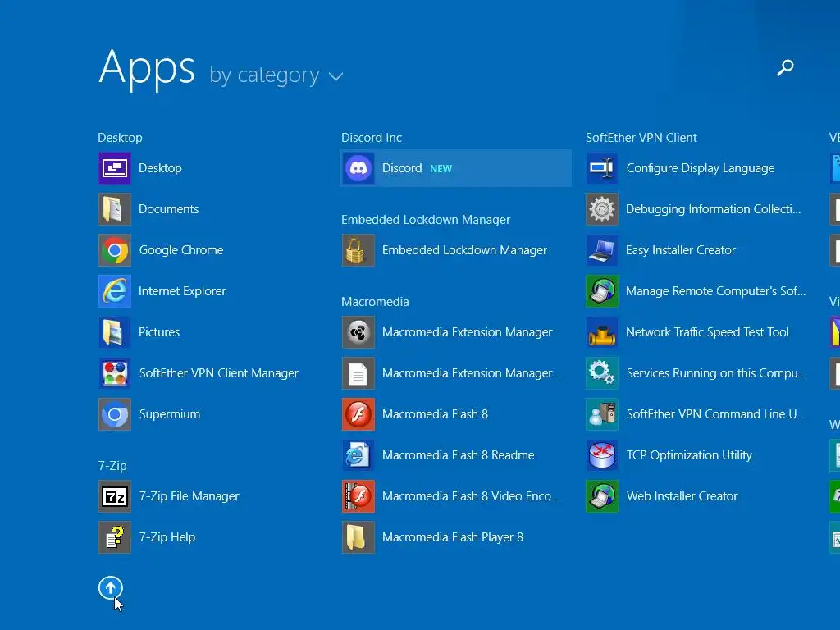The width and height of the screenshot is (840, 630).
Task: Launch TCP Optimization Utility icon
Action: pyautogui.click(x=602, y=455)
